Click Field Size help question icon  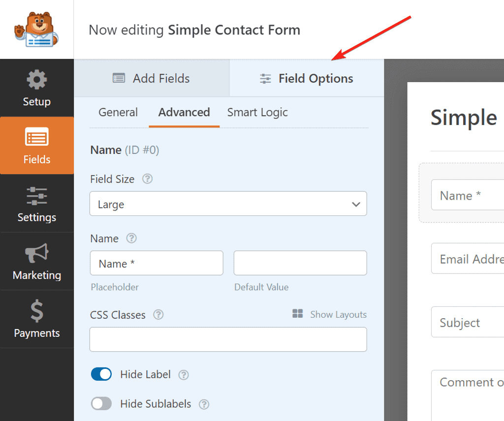[147, 179]
